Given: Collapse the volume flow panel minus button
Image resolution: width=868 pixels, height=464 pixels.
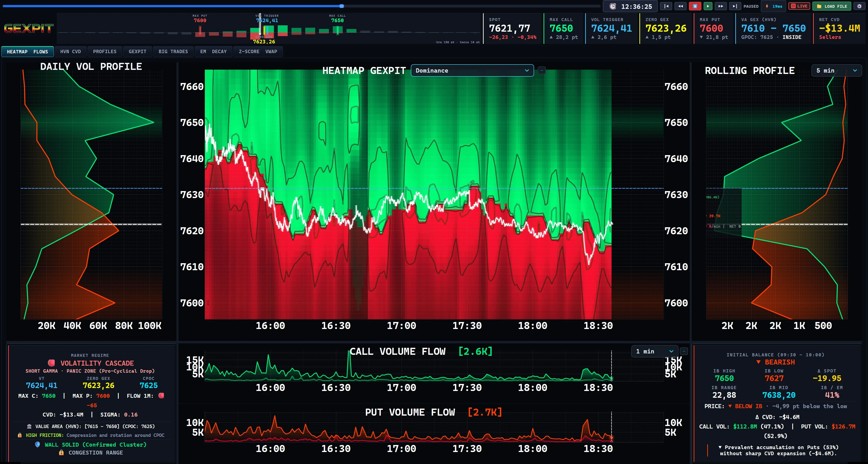Looking at the screenshot, I should point(684,351).
